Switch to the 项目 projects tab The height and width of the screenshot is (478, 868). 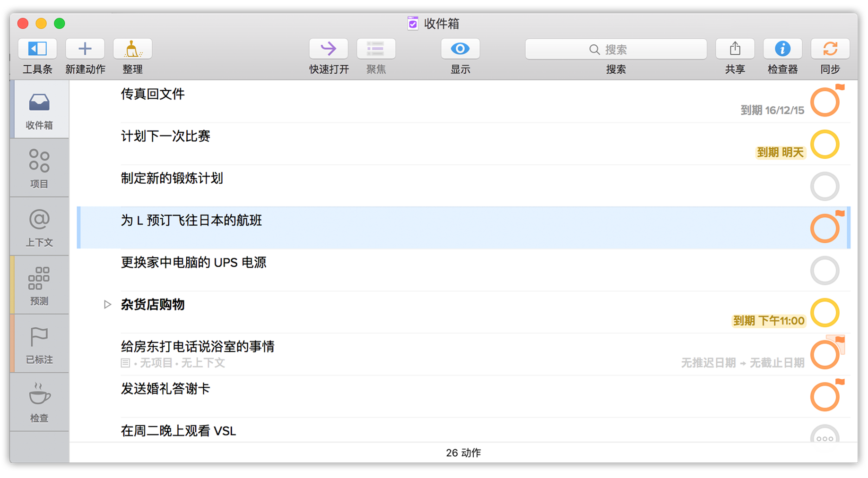click(40, 168)
